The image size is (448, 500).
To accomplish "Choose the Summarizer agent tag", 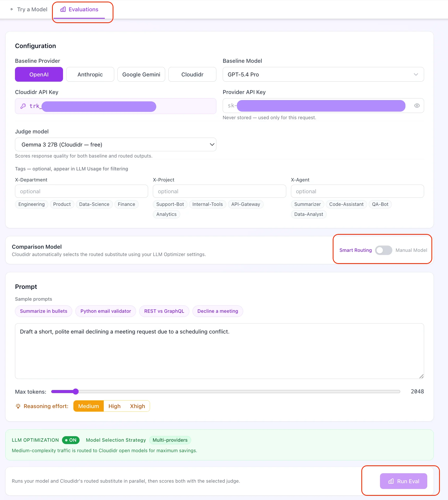I will tap(308, 204).
